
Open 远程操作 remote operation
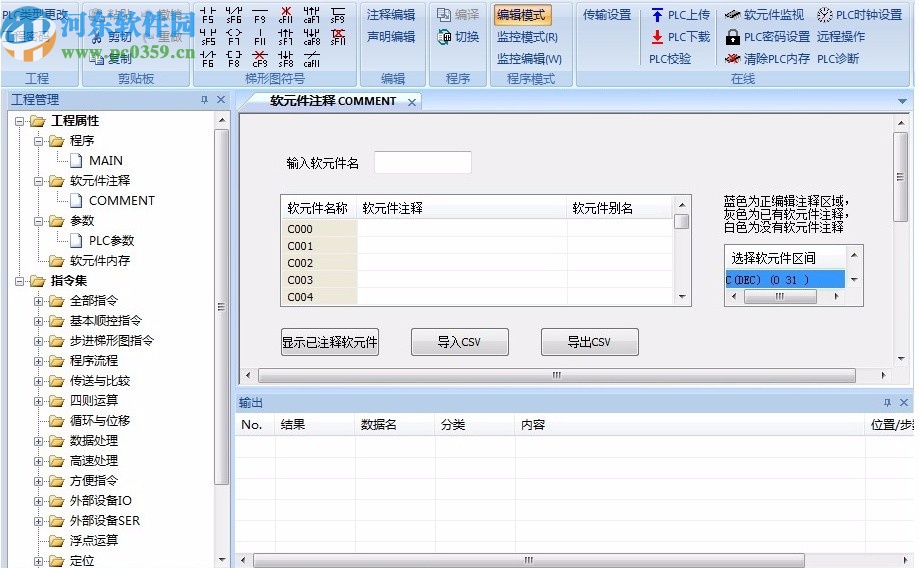pos(841,37)
